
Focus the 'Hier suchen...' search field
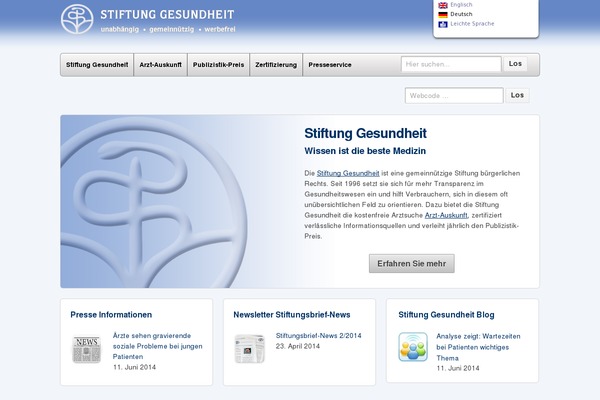[x=451, y=64]
